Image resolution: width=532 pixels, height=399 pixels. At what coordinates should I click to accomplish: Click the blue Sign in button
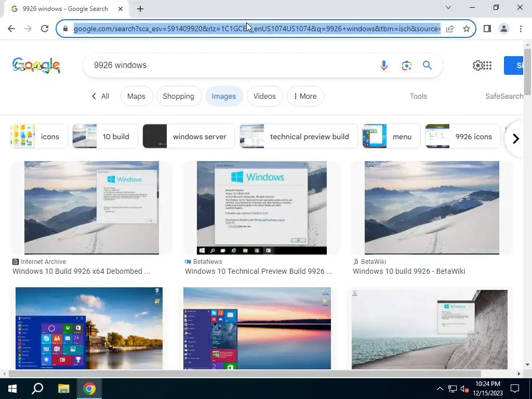click(513, 65)
